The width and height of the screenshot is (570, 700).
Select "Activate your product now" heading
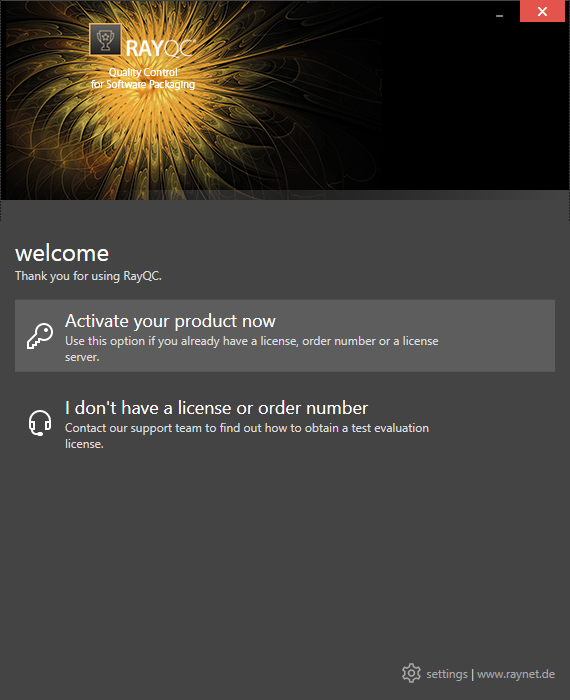pos(170,321)
